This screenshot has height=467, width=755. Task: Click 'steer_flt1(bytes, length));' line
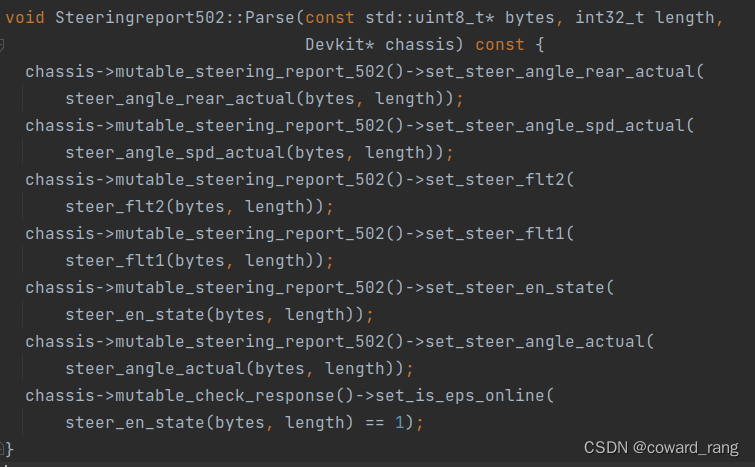coord(199,260)
